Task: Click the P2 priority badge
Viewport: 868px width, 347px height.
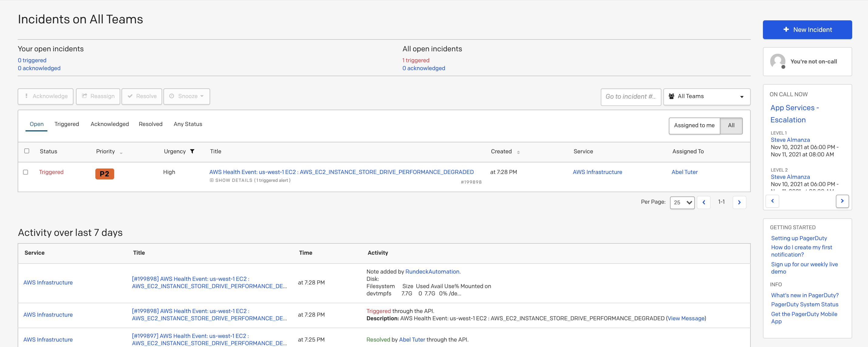Action: point(104,174)
